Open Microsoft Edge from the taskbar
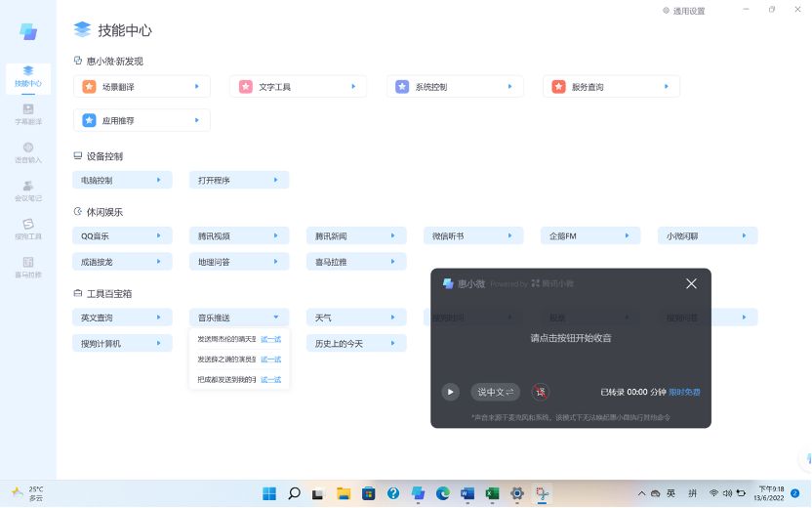This screenshot has width=812, height=508. pyautogui.click(x=443, y=493)
